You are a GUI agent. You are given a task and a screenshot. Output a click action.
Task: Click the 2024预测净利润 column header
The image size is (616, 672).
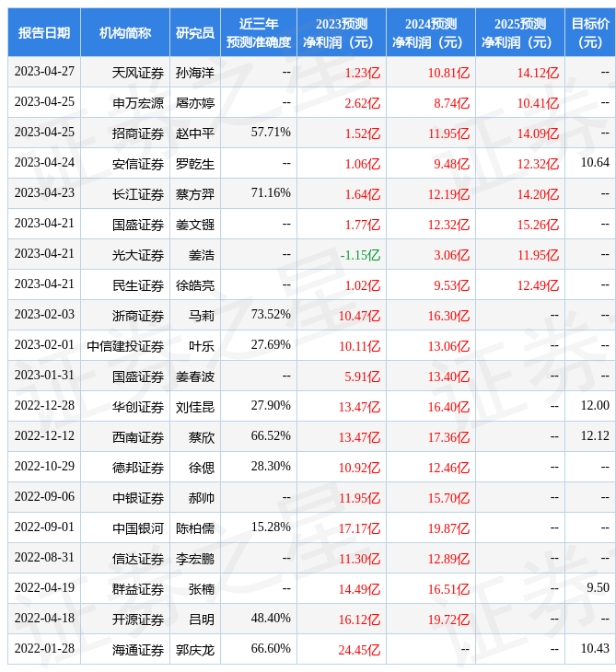pos(431,32)
